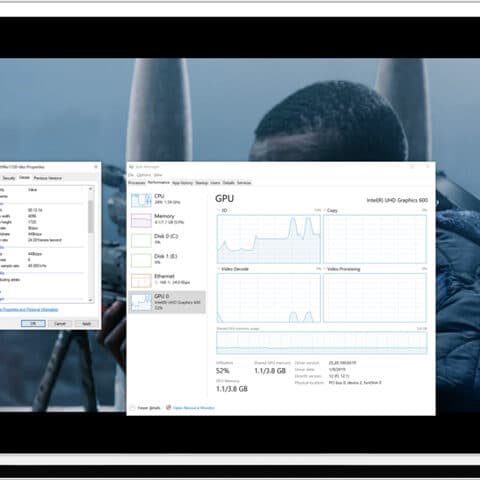Close the Task Manager window
480x480 pixels.
pyautogui.click(x=428, y=166)
